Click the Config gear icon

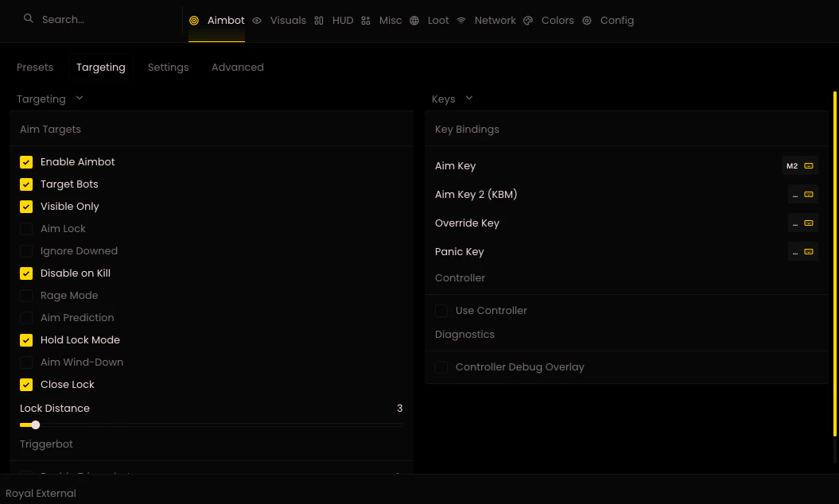(587, 21)
